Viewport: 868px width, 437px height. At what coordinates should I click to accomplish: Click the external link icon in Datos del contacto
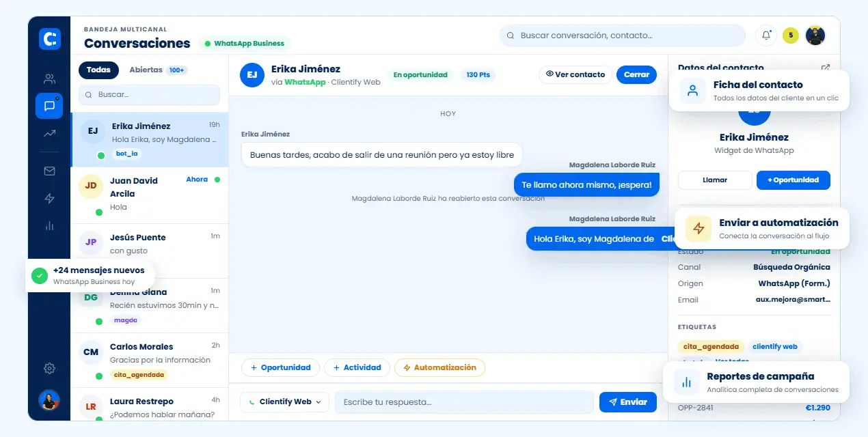pos(826,68)
